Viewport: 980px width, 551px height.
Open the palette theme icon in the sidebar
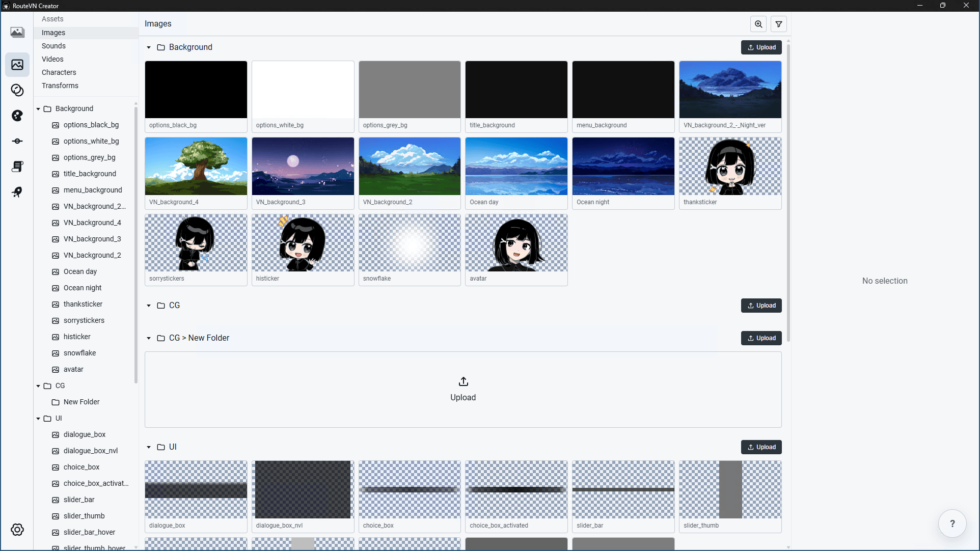[17, 116]
